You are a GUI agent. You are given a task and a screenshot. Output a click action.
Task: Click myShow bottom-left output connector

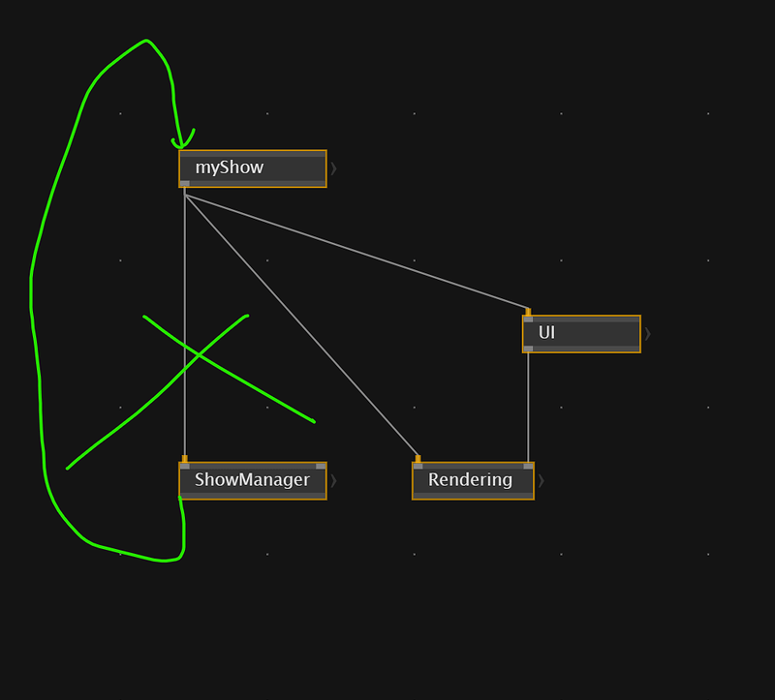click(x=184, y=184)
